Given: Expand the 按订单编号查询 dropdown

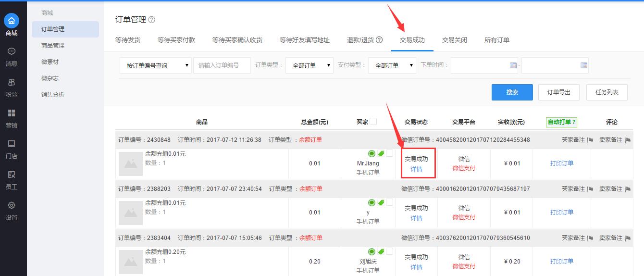Looking at the screenshot, I should 155,65.
